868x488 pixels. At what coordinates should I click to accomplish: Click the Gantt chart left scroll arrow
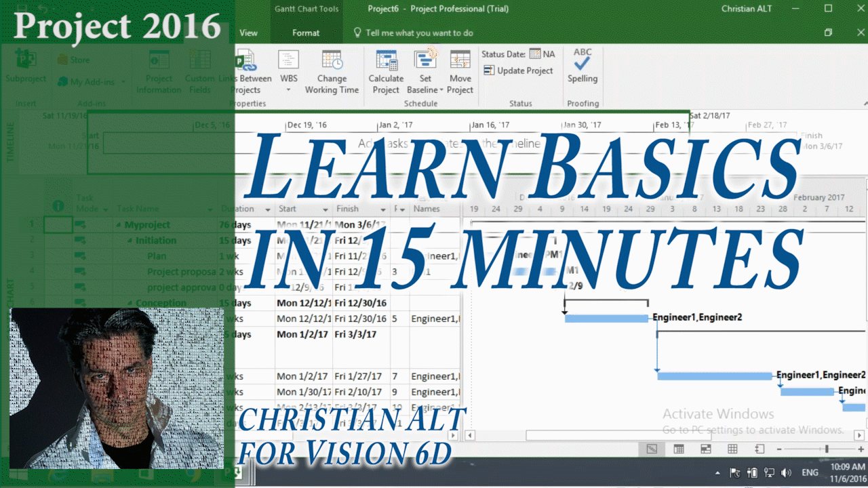pyautogui.click(x=470, y=435)
